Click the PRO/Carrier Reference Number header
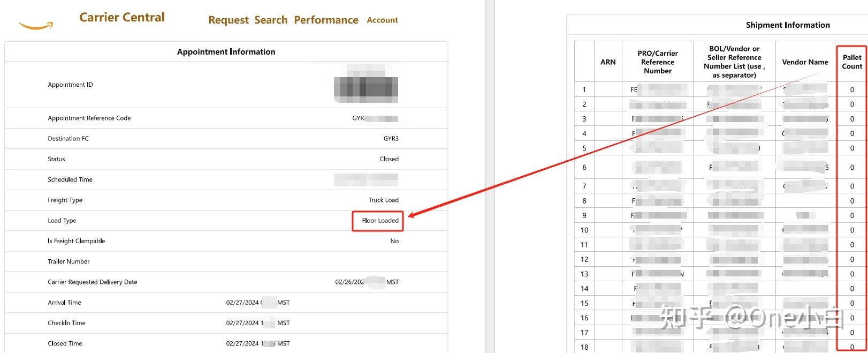Viewport: 868px width, 353px height. click(657, 62)
